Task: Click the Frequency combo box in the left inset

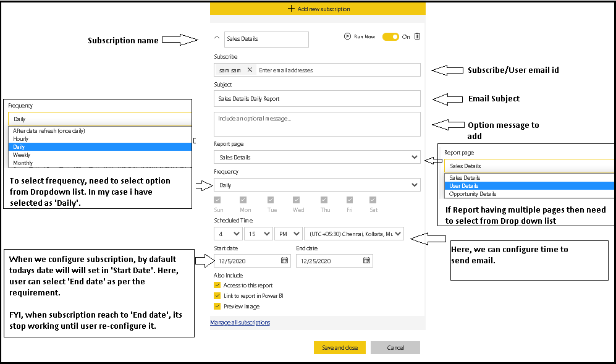Action: click(x=100, y=119)
